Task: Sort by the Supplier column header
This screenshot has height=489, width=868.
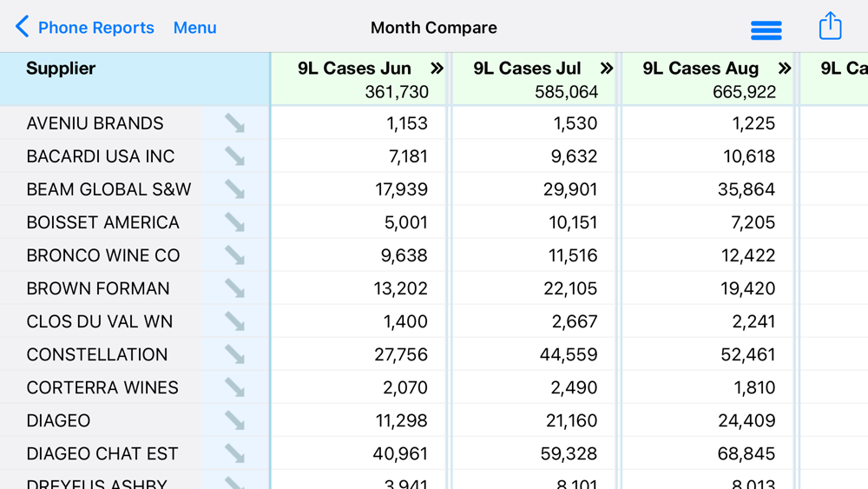Action: click(61, 68)
